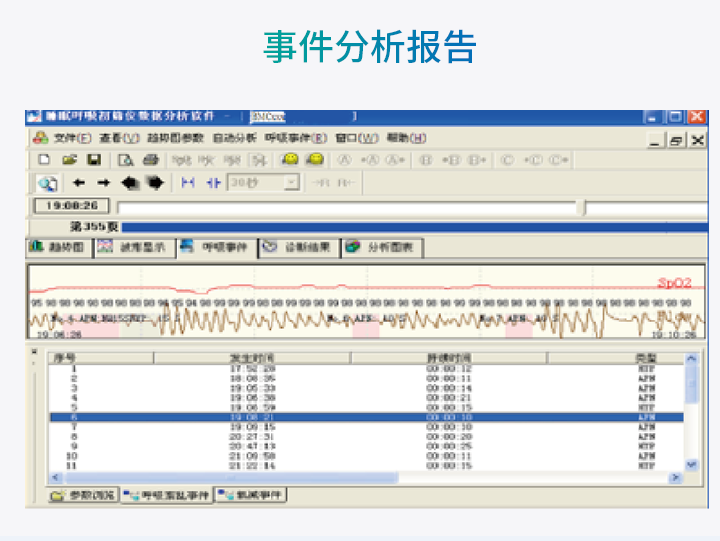Open the 氧减事件 bottom tab

coord(251,495)
